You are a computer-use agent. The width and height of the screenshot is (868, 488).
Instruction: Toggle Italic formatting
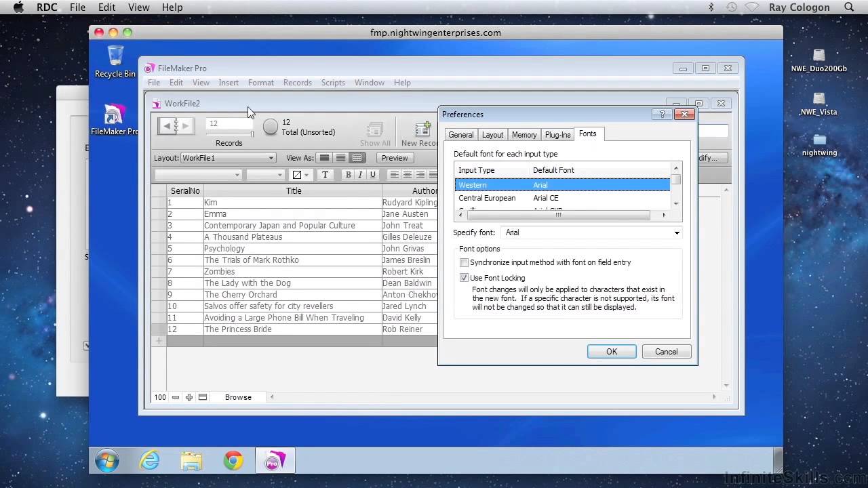[x=360, y=175]
